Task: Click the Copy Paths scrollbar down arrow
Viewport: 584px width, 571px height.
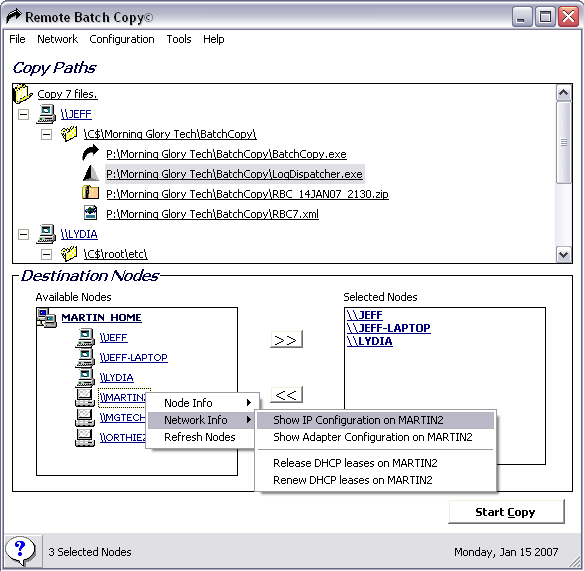Action: point(564,255)
